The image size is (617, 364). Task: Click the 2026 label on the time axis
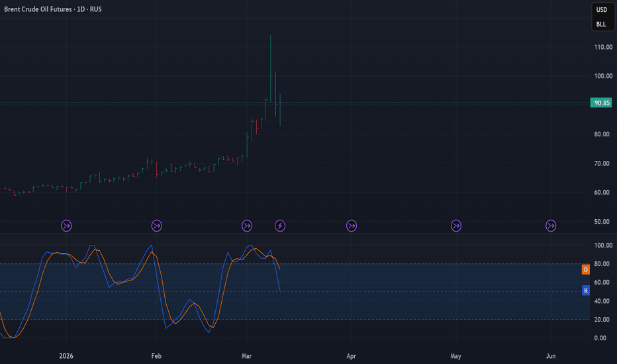click(x=66, y=356)
